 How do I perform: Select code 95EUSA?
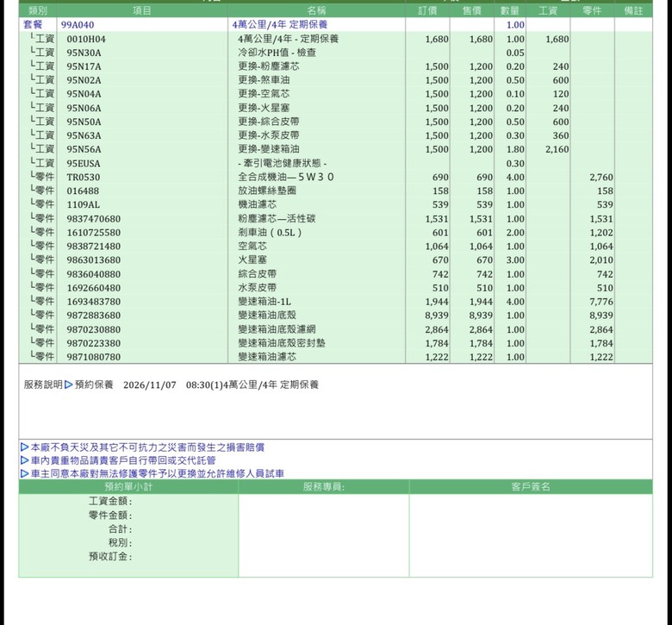click(x=84, y=164)
